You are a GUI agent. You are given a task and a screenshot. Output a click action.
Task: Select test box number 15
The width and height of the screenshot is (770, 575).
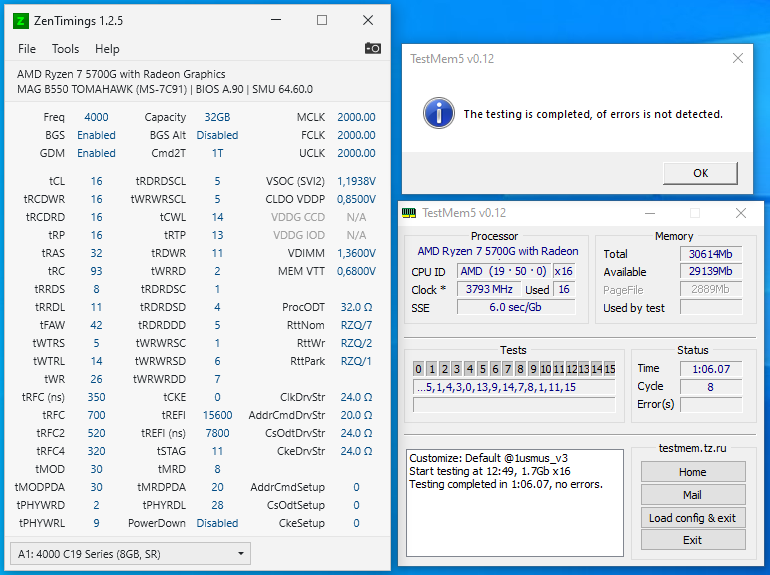(x=609, y=369)
